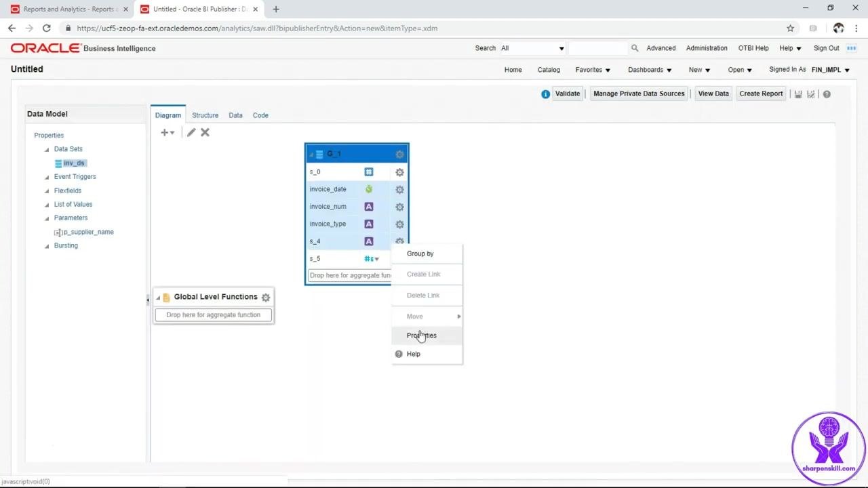Screen dimensions: 868x488
Task: Save the data model with floppy icon
Action: point(798,94)
